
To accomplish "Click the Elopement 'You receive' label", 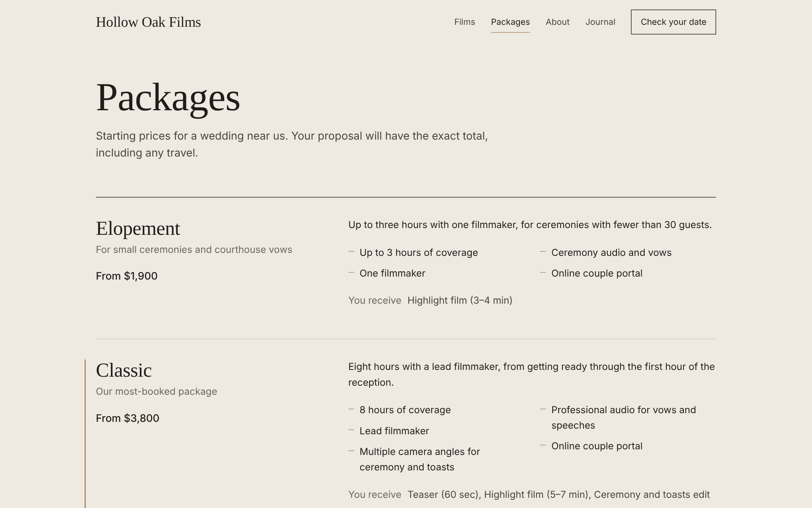I will click(374, 300).
